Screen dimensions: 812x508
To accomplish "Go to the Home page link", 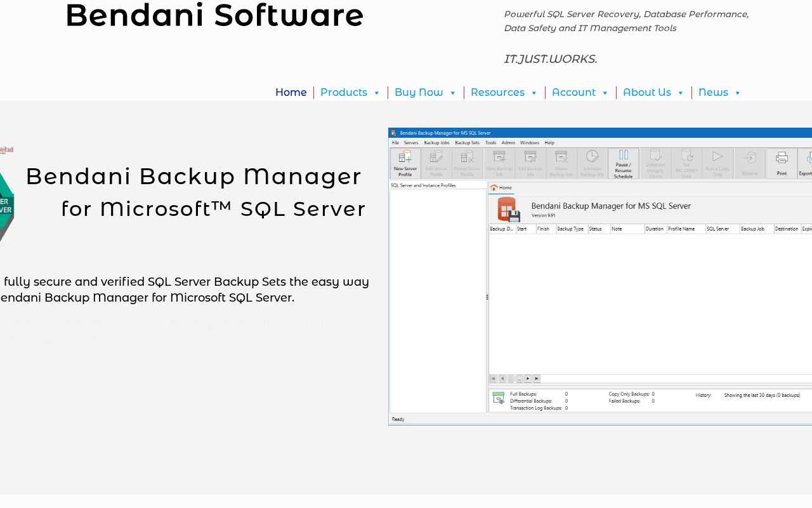I will (291, 93).
